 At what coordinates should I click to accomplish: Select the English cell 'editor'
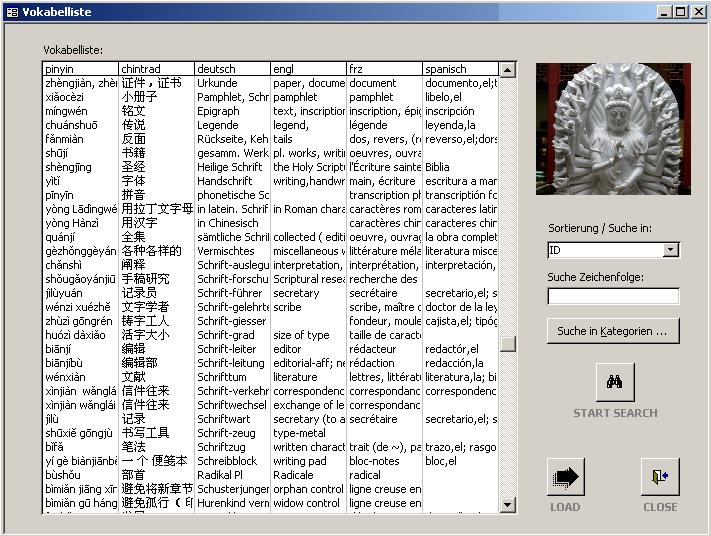click(x=308, y=349)
